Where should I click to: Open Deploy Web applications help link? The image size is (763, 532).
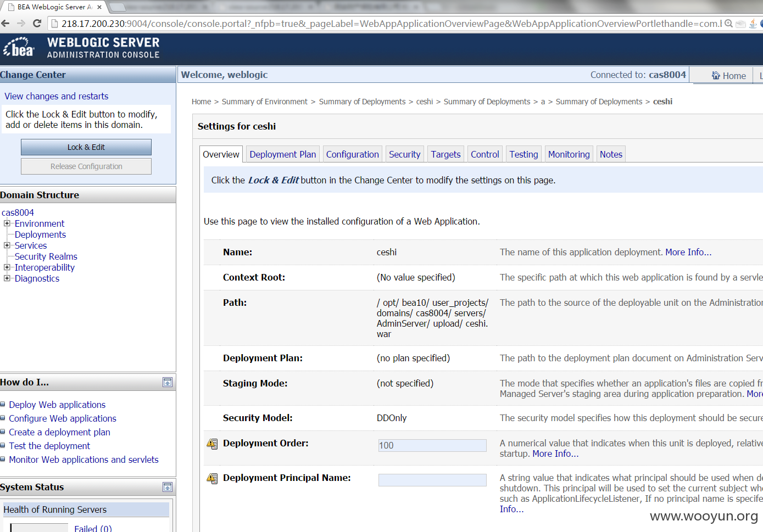pos(57,405)
